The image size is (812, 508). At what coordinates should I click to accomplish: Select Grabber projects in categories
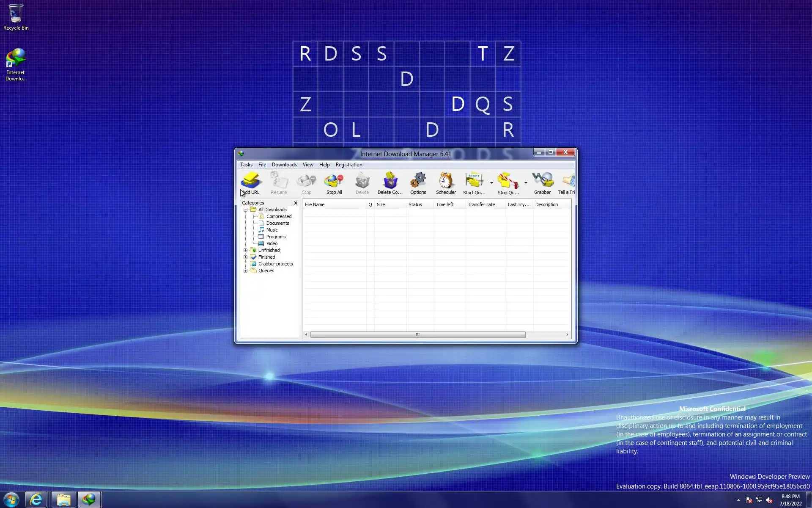coord(275,264)
